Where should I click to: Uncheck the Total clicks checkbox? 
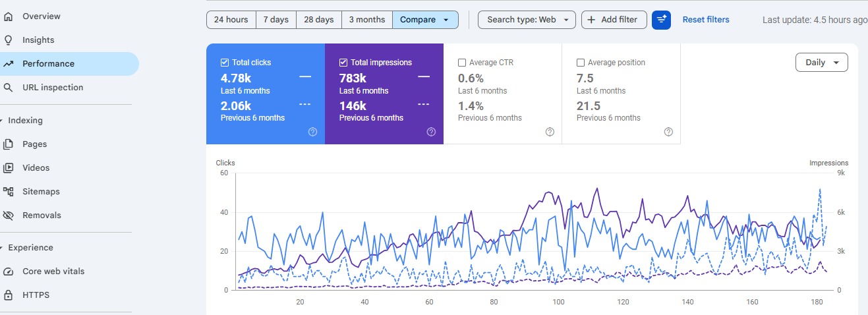(225, 63)
